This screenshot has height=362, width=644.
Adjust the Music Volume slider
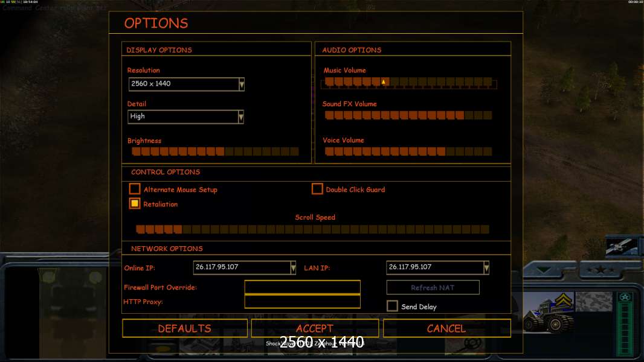(408, 83)
